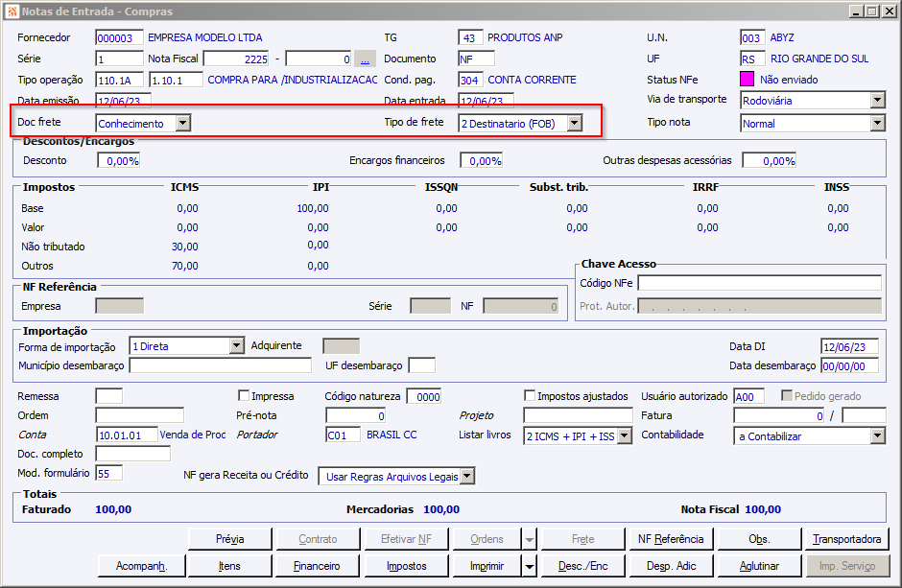Open the Tipo de frete dropdown
Image resolution: width=902 pixels, height=588 pixels.
click(574, 123)
